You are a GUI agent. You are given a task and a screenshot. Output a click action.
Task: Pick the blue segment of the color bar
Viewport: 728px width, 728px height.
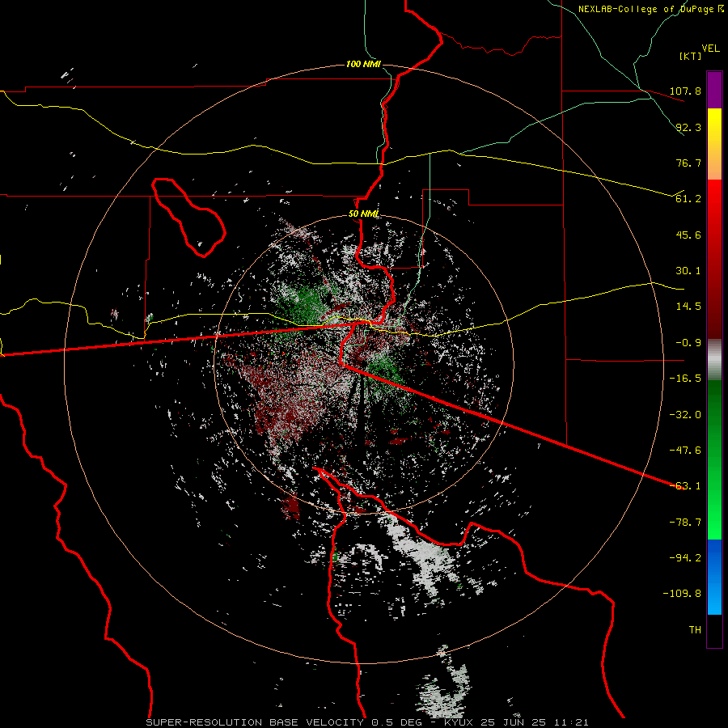coord(714,577)
